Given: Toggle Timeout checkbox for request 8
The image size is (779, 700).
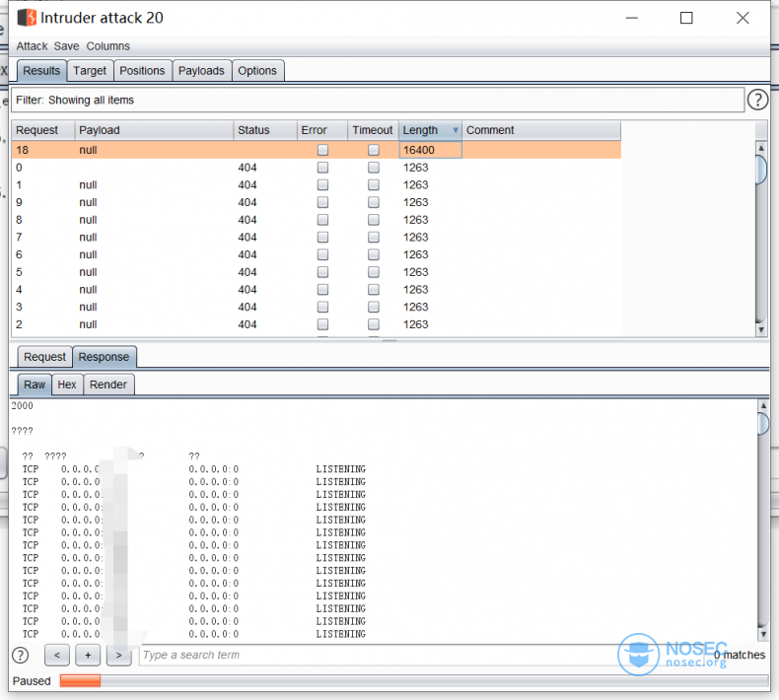Looking at the screenshot, I should tap(374, 220).
